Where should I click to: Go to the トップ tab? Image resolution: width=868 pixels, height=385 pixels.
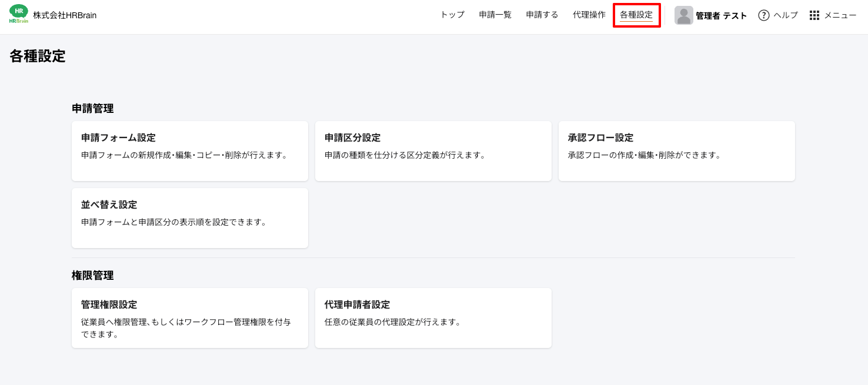(452, 15)
